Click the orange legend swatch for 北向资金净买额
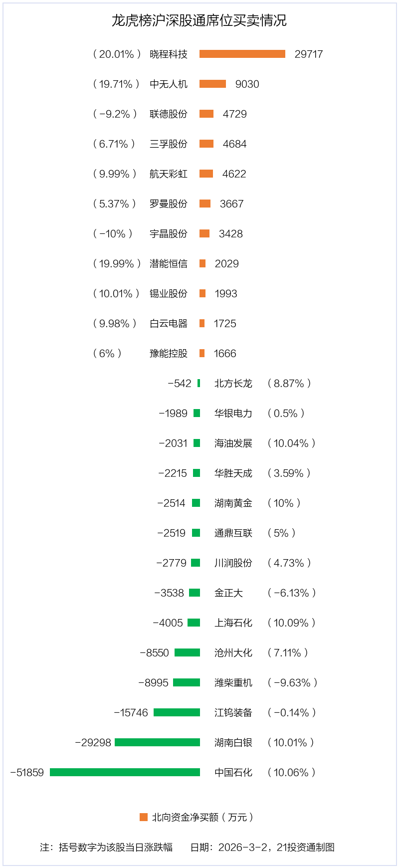 tap(144, 817)
